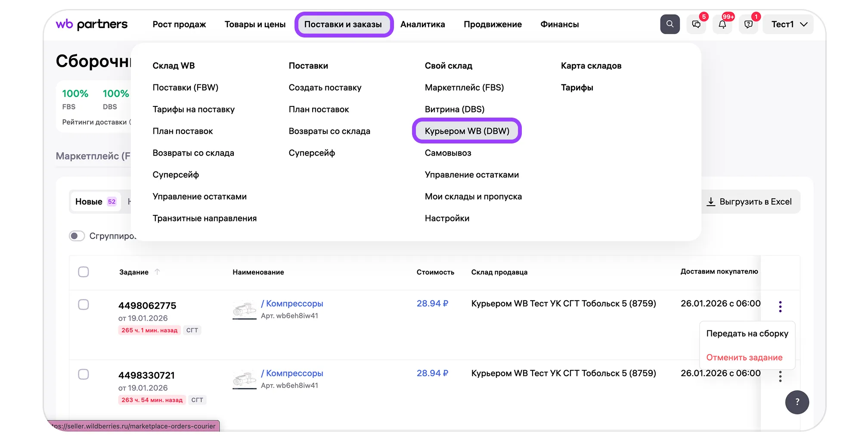Click the compressor thumbnail for task 4498062775

pos(244,309)
